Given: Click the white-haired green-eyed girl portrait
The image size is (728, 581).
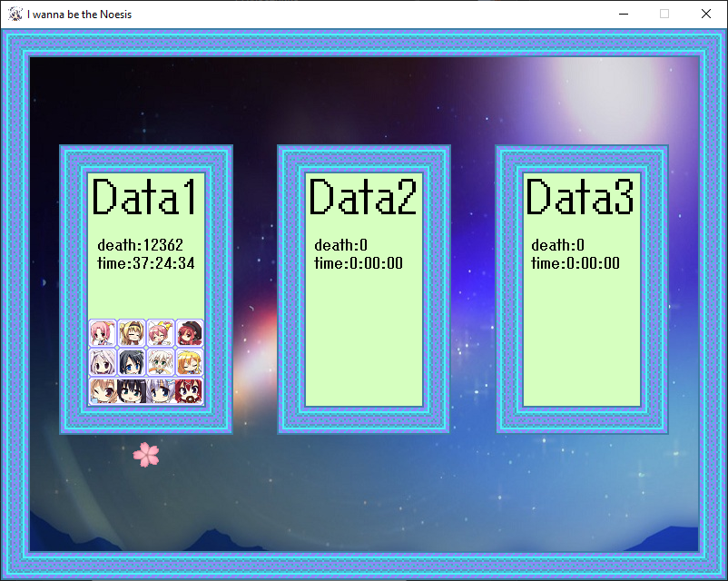Looking at the screenshot, I should click(x=160, y=362).
